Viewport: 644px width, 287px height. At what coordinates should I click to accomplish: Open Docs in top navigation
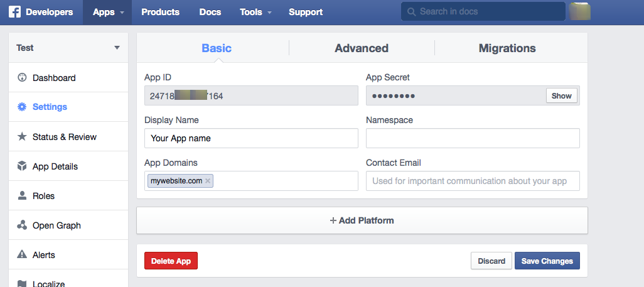coord(210,12)
